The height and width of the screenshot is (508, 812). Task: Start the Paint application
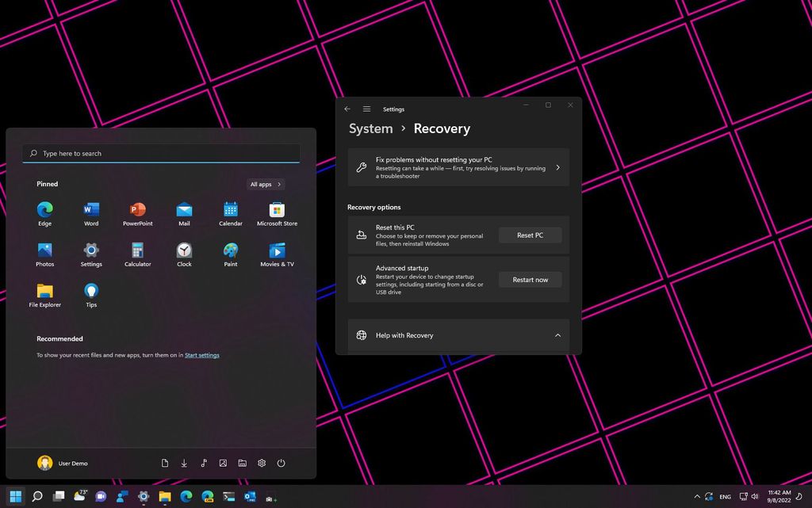point(230,252)
